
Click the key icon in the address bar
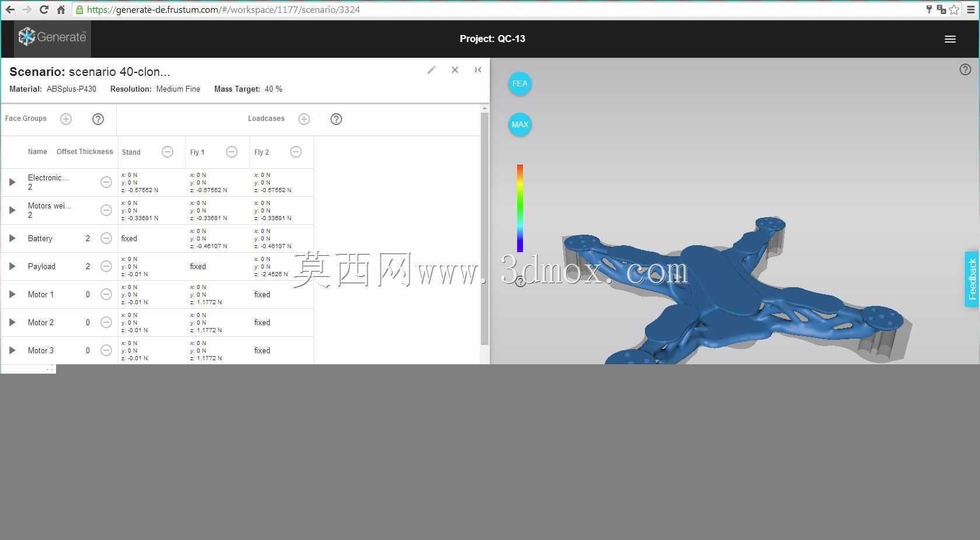pos(929,9)
